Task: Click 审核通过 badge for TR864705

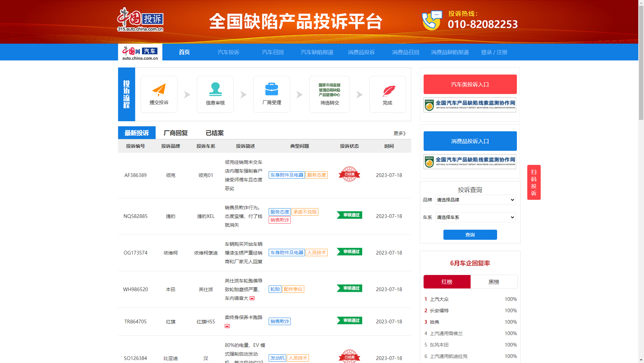Action: pos(350,320)
